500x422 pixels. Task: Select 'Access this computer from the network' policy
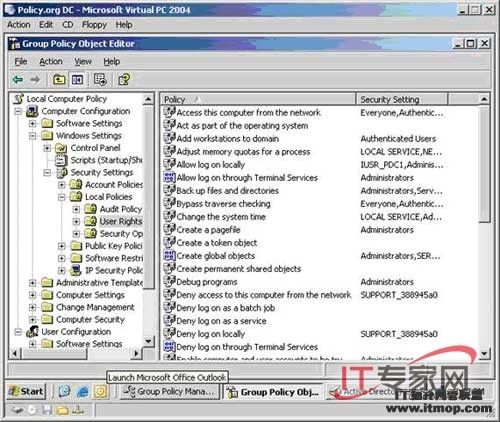coord(248,113)
